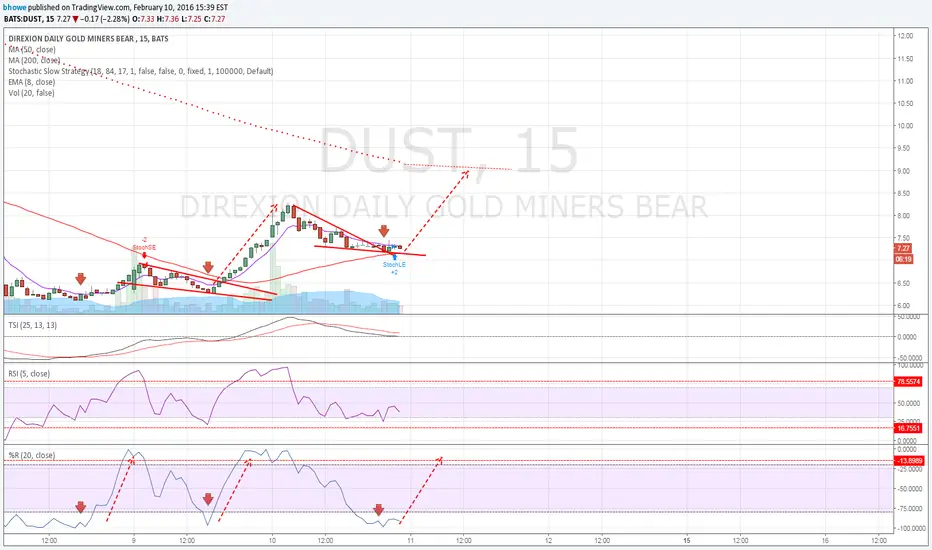Click the 9.50 price axis value
Screen dimensions: 932x550
coord(903,149)
